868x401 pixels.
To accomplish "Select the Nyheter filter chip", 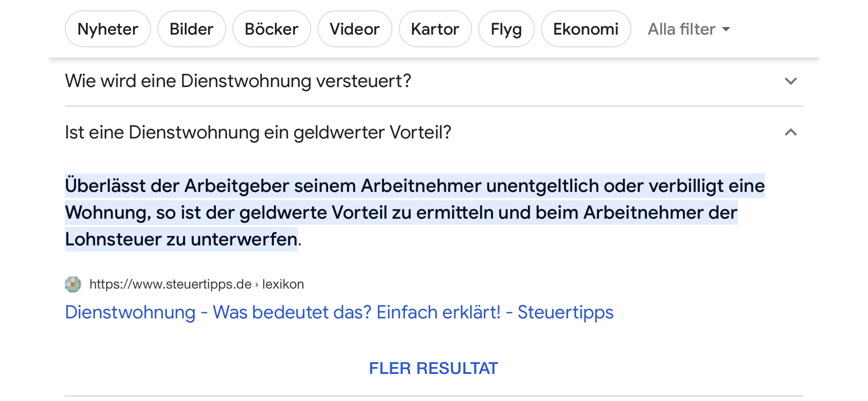I will tap(108, 29).
